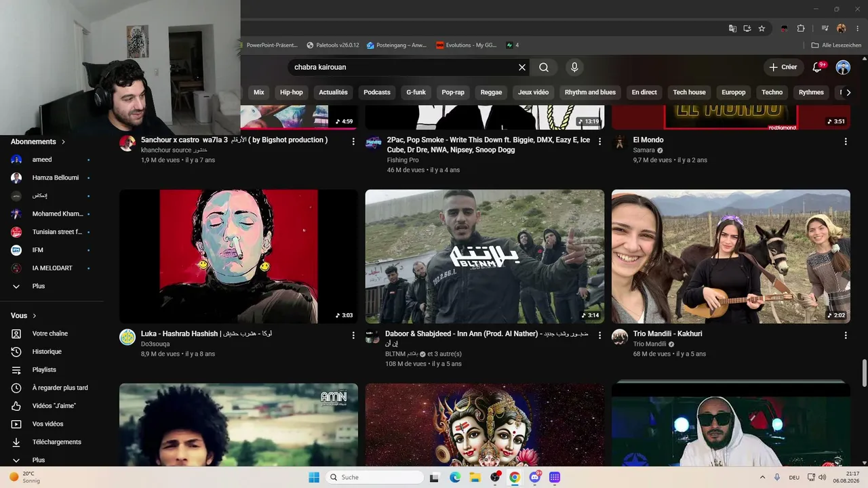Viewport: 868px width, 488px height.
Task: Expand the Abonnements section chevron
Action: tap(63, 142)
